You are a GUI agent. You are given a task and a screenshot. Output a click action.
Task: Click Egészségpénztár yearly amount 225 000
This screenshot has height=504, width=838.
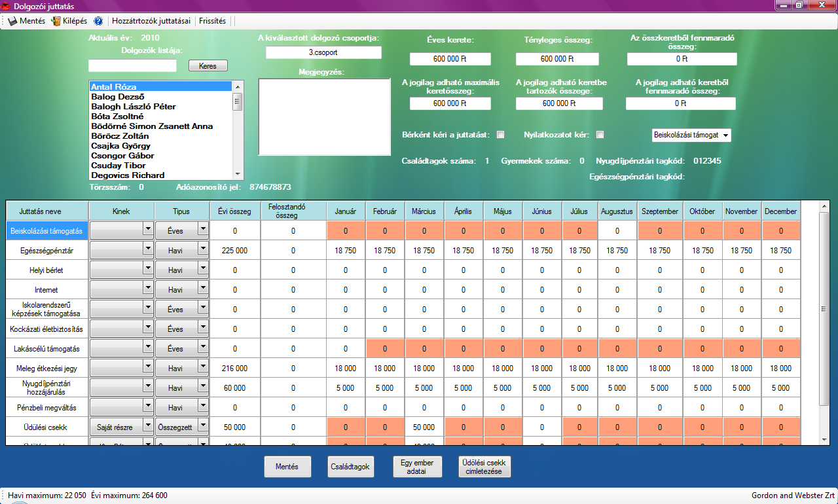[234, 250]
